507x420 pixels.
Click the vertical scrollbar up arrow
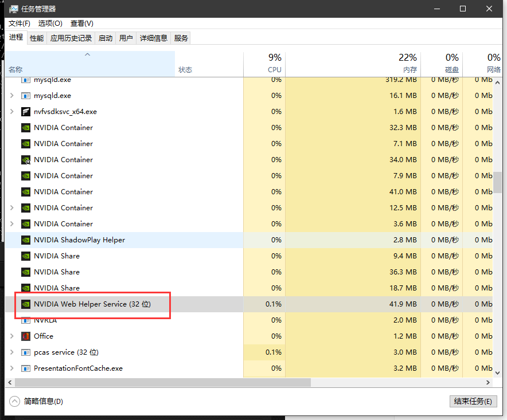coord(498,83)
